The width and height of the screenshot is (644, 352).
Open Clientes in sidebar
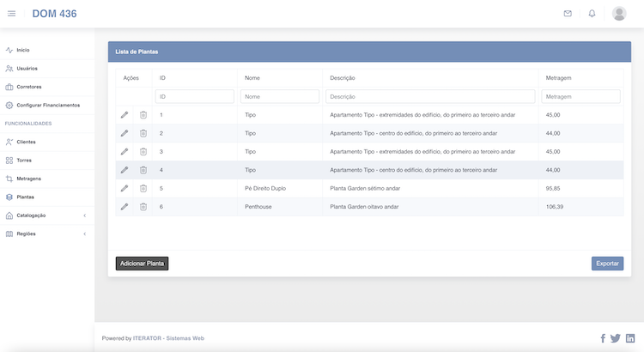47,143
